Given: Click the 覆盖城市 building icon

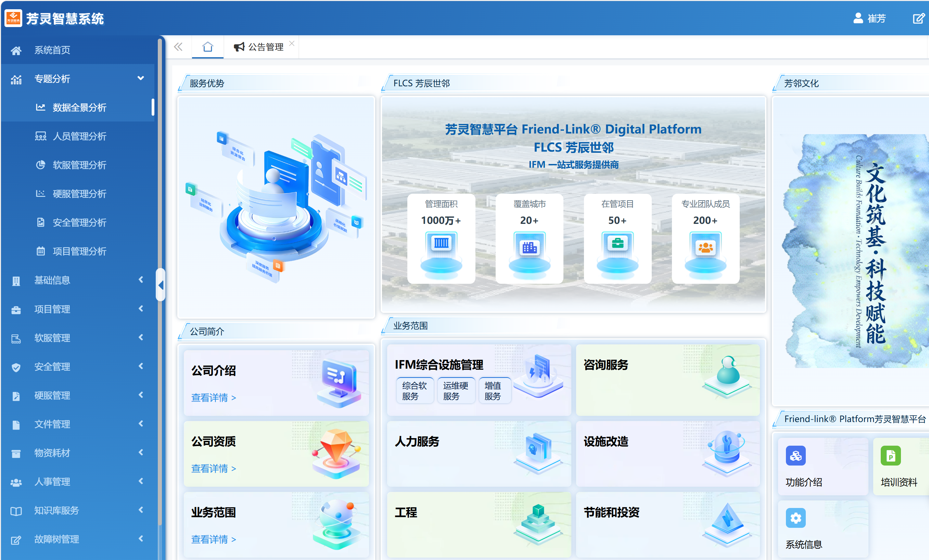Looking at the screenshot, I should [x=529, y=247].
